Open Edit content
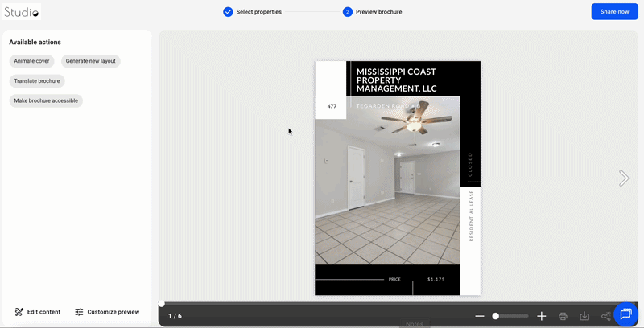This screenshot has width=644, height=328. [x=37, y=312]
